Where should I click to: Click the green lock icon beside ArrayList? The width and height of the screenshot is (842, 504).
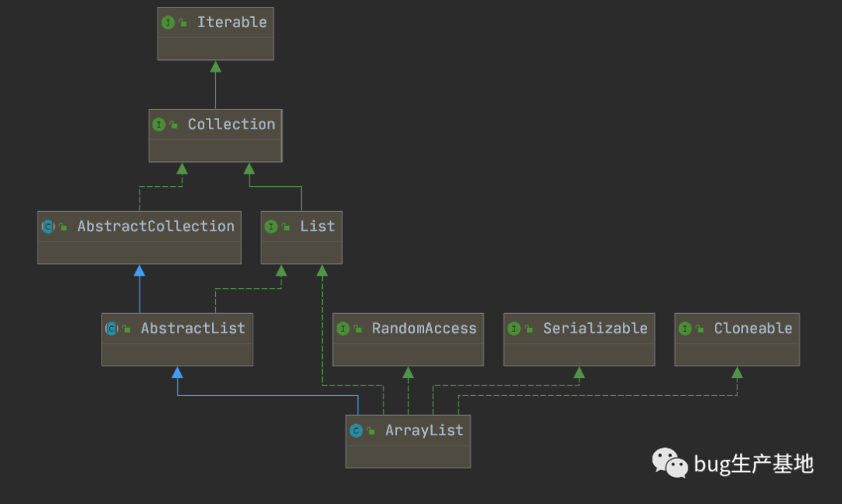[370, 431]
